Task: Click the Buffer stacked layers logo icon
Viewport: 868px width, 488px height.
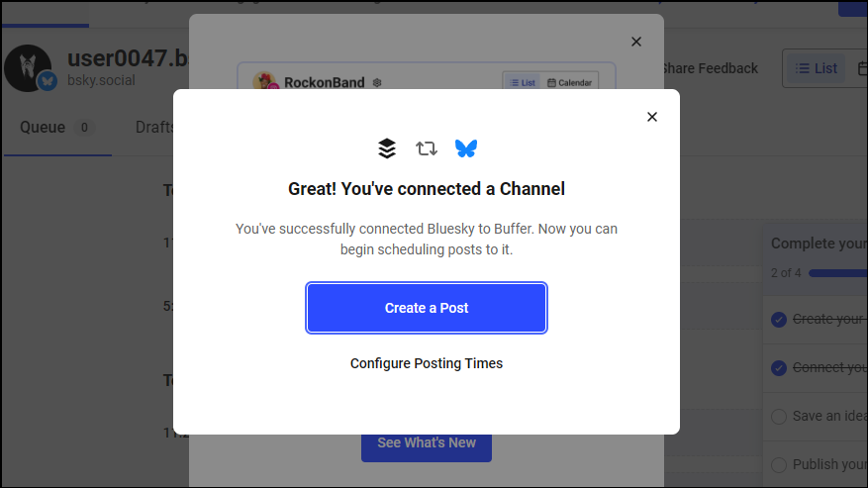Action: [387, 147]
